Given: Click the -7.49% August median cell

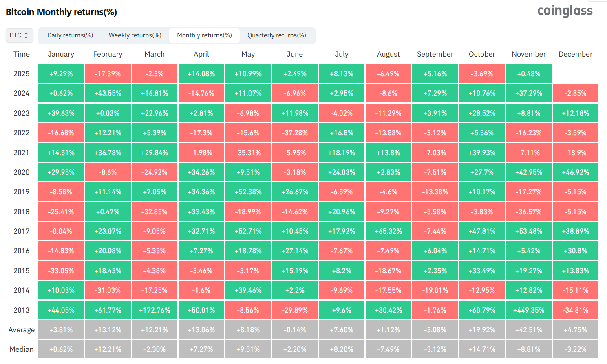Looking at the screenshot, I should pos(388,349).
